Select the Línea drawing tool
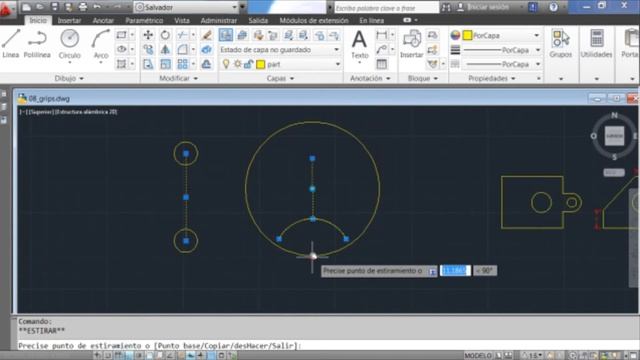This screenshot has width=640, height=360. (11, 44)
